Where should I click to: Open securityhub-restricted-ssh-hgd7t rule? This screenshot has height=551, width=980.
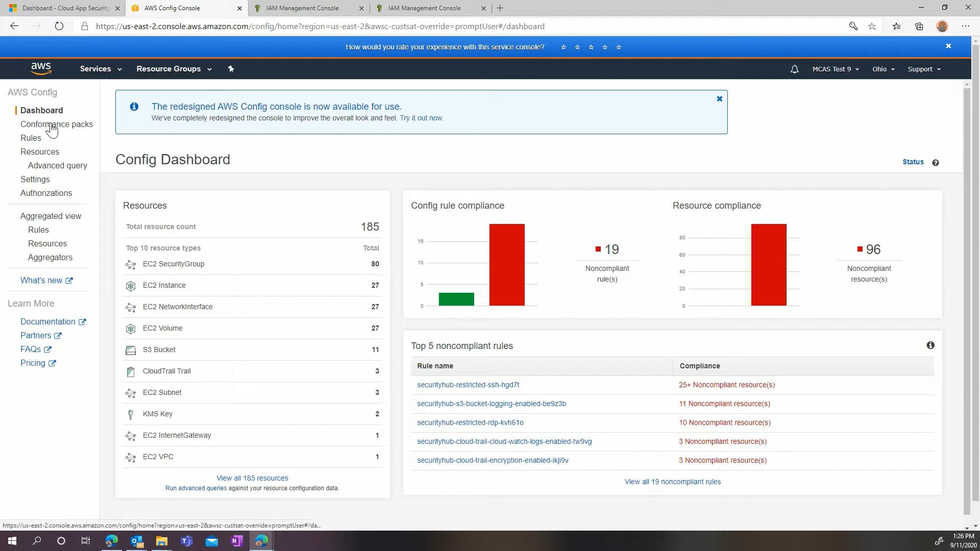[468, 385]
